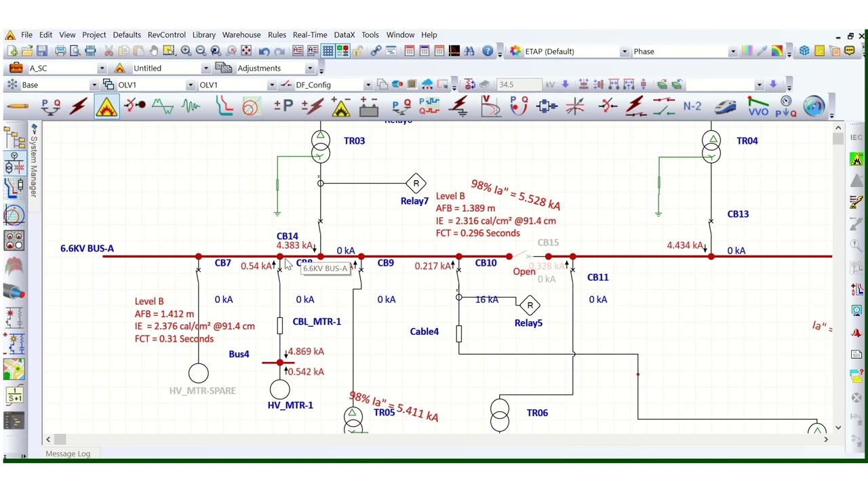Select the Star protective coordination mode
Viewport: 868px width, 488px height.
coord(224,106)
